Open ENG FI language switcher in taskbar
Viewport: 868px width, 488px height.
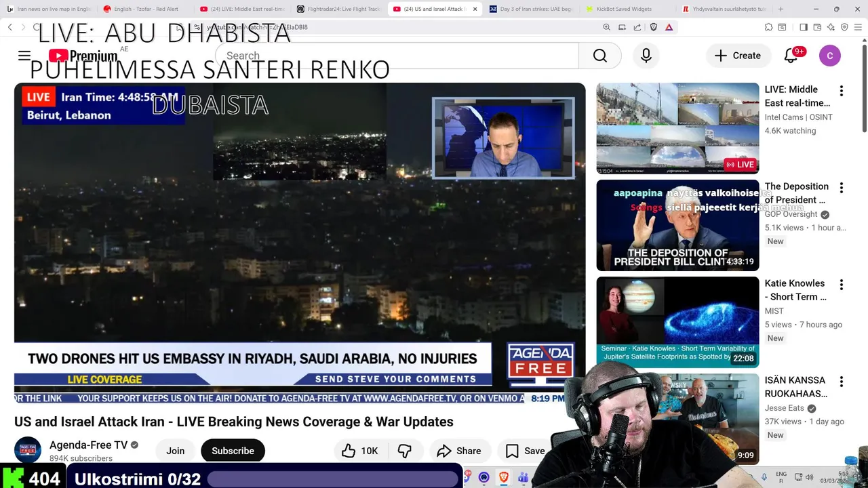pos(781,477)
